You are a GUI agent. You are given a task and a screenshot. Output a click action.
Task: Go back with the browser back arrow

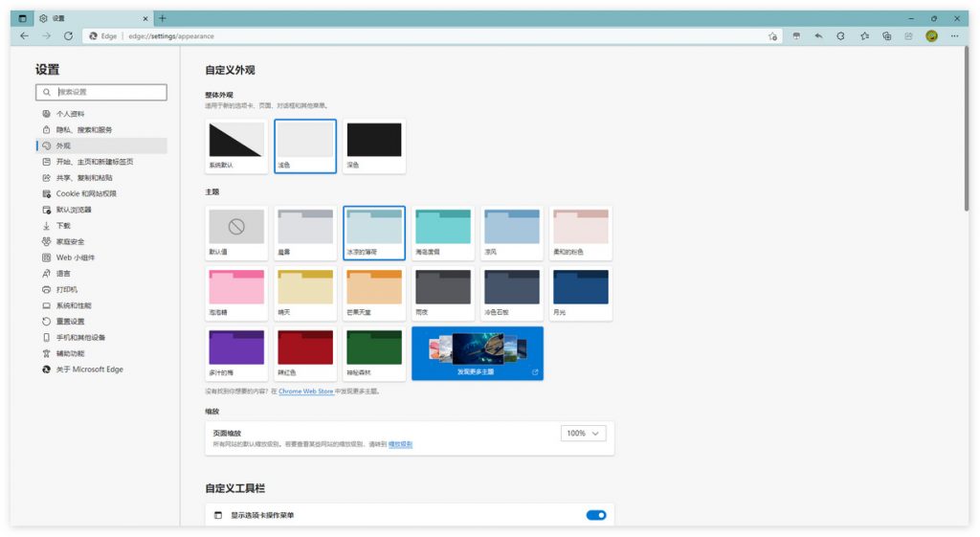point(24,36)
